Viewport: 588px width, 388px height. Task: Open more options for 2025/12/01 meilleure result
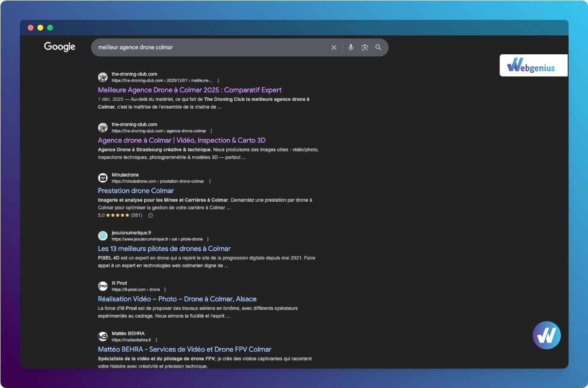(218, 81)
